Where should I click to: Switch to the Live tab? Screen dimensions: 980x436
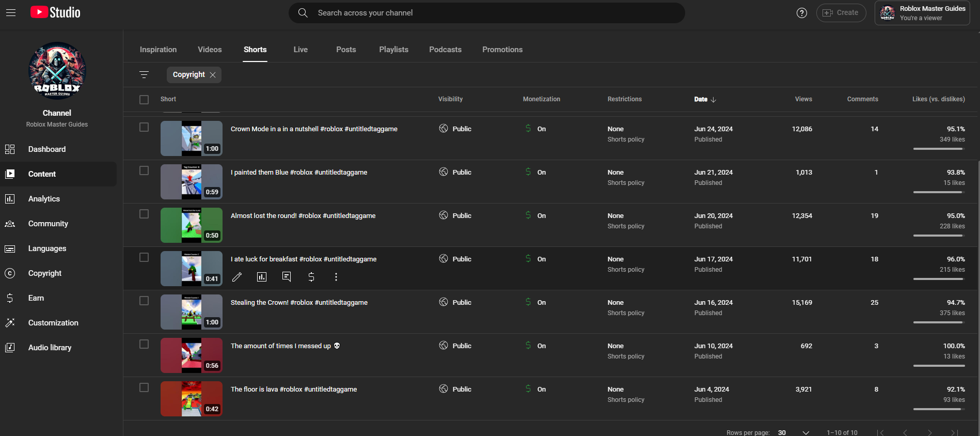coord(301,50)
